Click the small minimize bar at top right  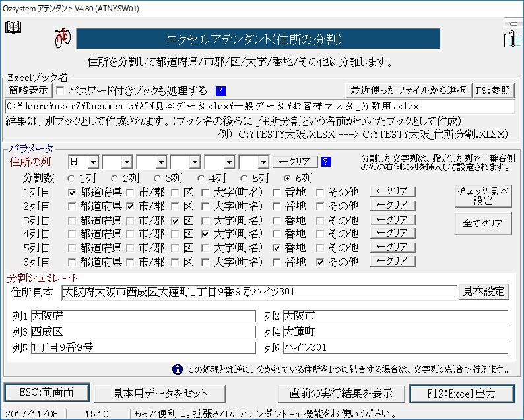pos(513,23)
